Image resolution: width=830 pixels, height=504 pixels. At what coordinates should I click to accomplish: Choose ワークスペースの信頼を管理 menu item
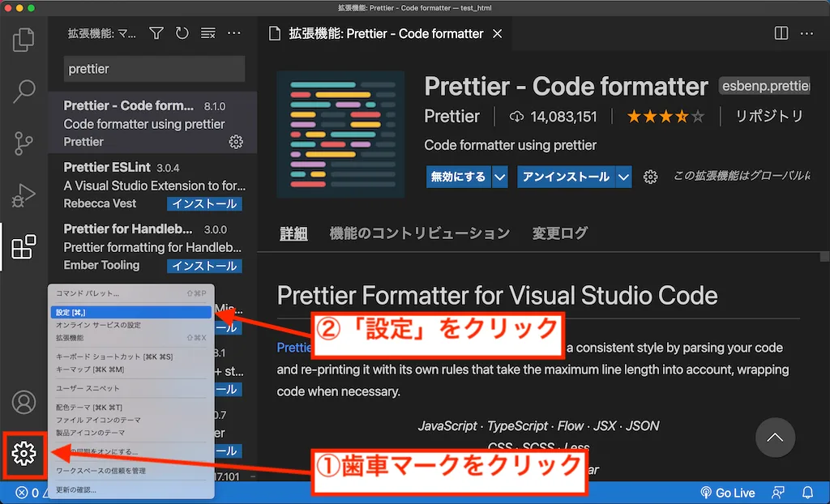pos(130,471)
